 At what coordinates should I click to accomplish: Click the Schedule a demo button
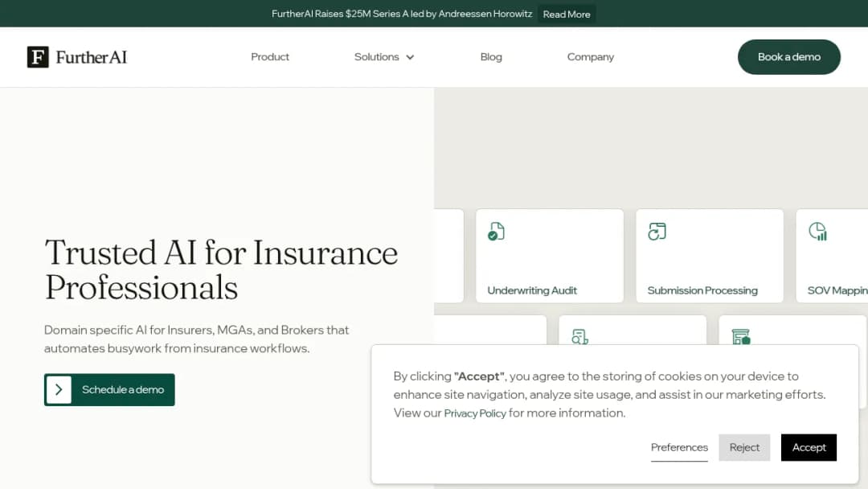(x=109, y=390)
